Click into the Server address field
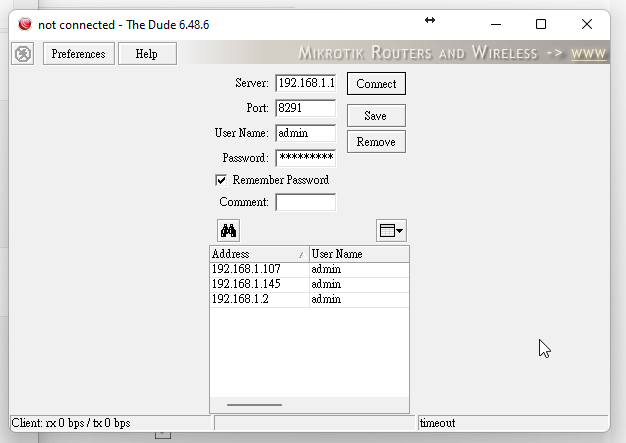Image resolution: width=626 pixels, height=443 pixels. point(305,83)
